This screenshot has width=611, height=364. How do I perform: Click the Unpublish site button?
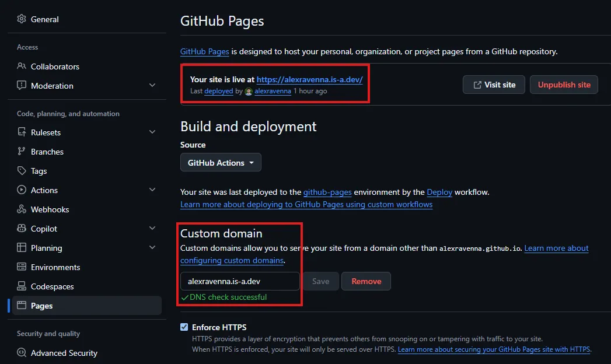pos(564,85)
